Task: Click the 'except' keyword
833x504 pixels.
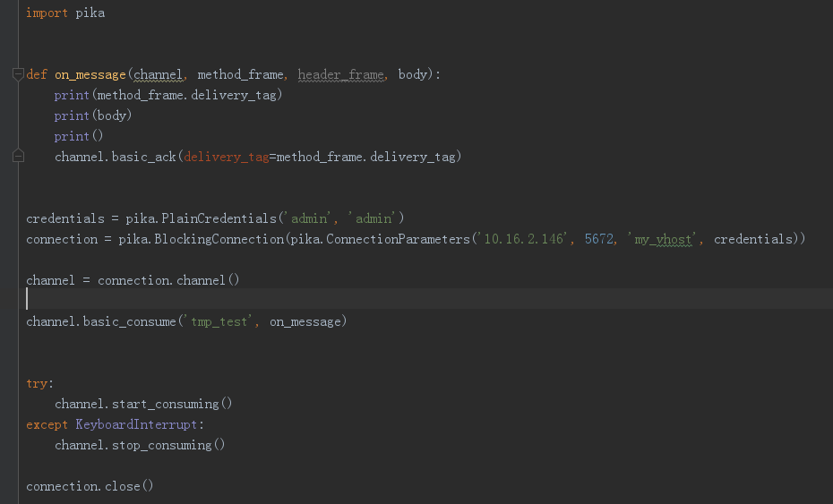Action: tap(47, 425)
